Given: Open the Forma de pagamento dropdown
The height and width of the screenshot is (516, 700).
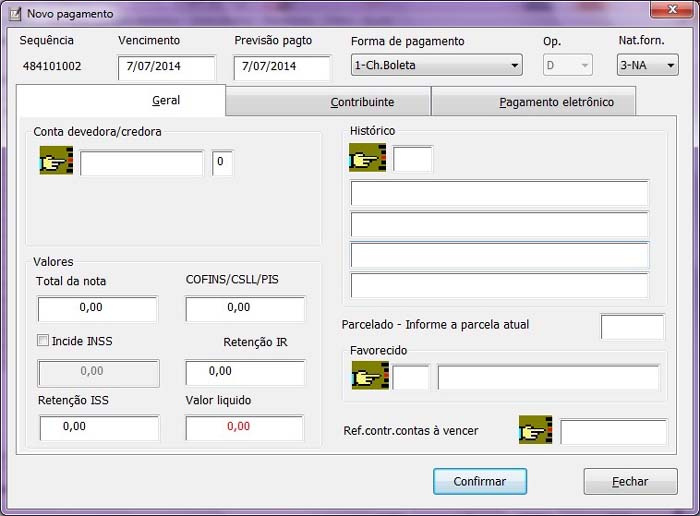Looking at the screenshot, I should [436, 66].
